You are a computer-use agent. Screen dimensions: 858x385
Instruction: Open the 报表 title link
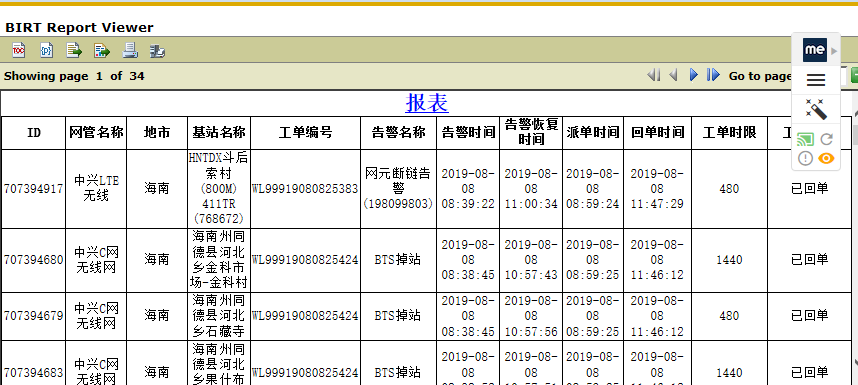click(427, 103)
